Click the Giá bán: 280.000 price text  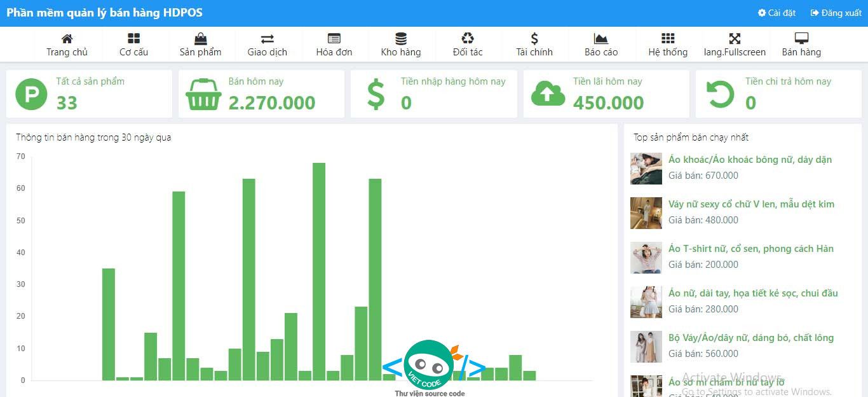pos(703,309)
